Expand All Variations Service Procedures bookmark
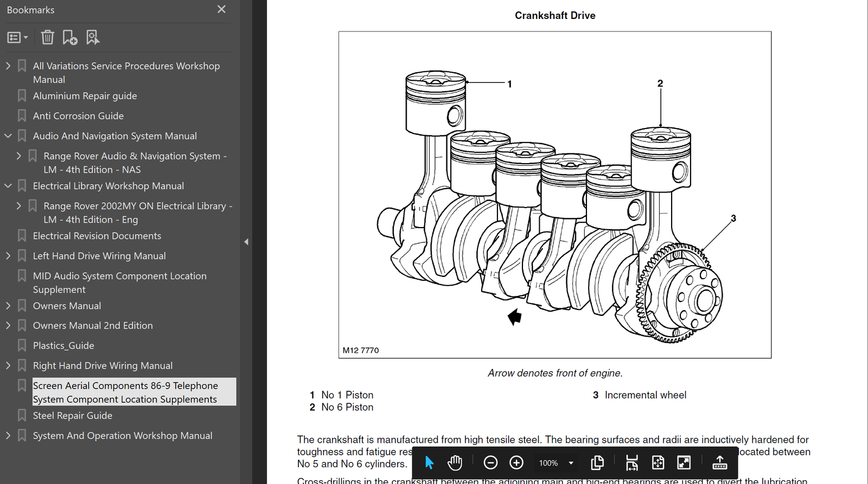The image size is (868, 484). [x=8, y=66]
